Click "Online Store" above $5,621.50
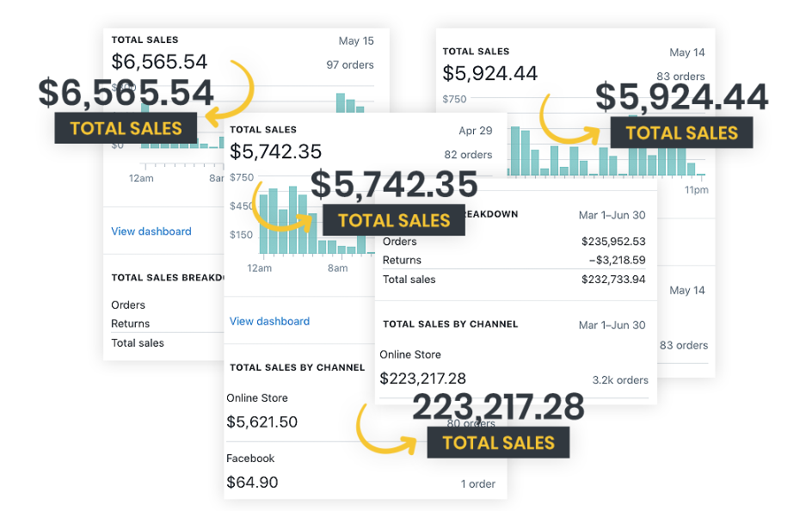Viewport: 812px width, 511px height. [257, 398]
